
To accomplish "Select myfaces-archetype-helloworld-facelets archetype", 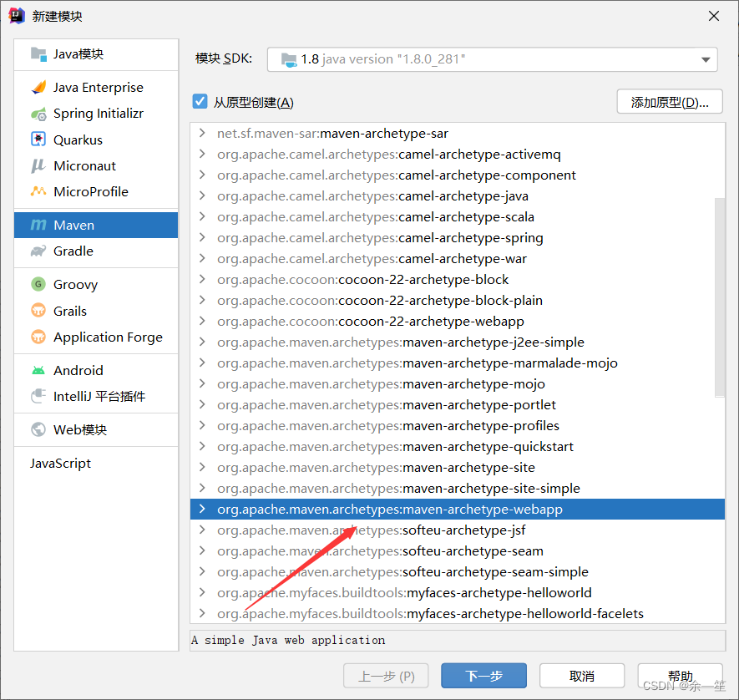I will point(457,613).
